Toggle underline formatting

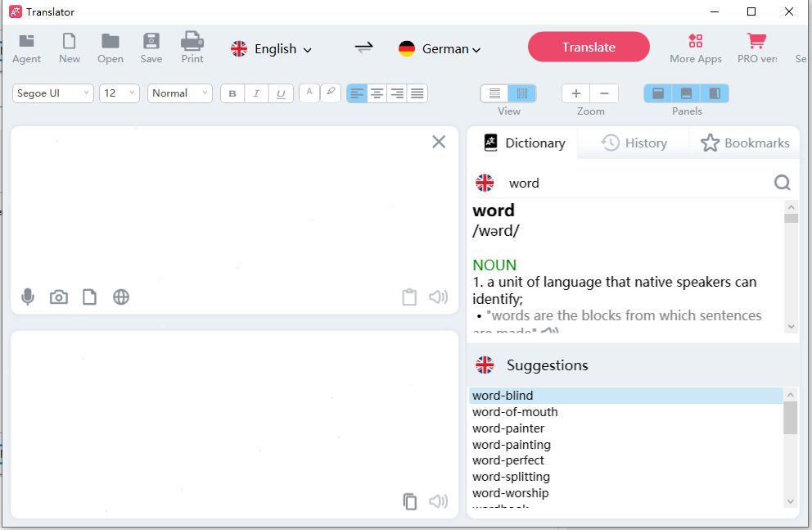click(281, 93)
